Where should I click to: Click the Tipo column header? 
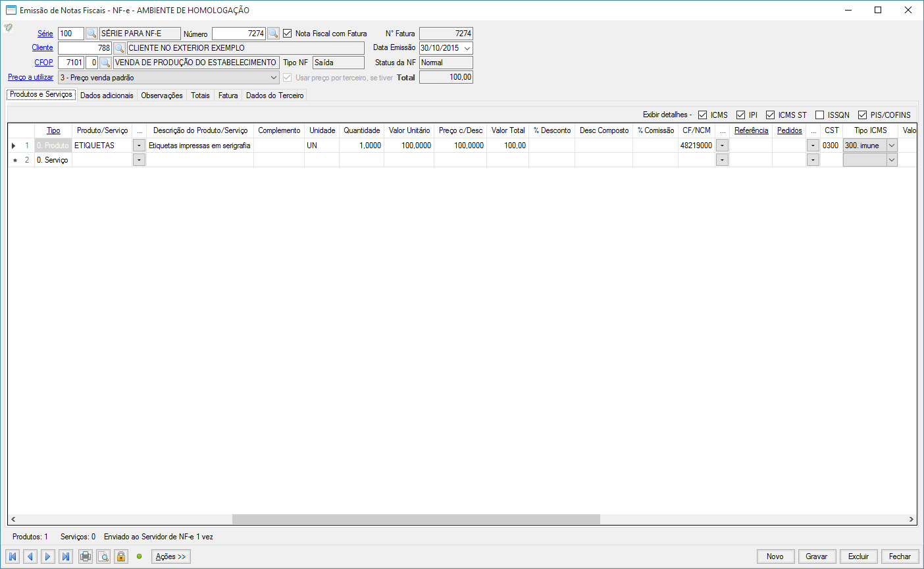click(x=53, y=130)
